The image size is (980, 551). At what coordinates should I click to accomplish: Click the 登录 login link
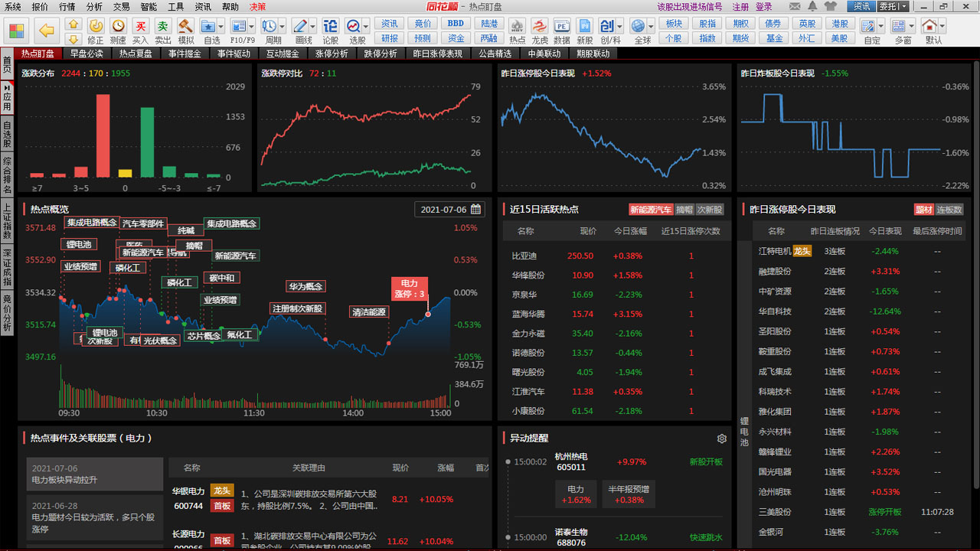coord(763,6)
